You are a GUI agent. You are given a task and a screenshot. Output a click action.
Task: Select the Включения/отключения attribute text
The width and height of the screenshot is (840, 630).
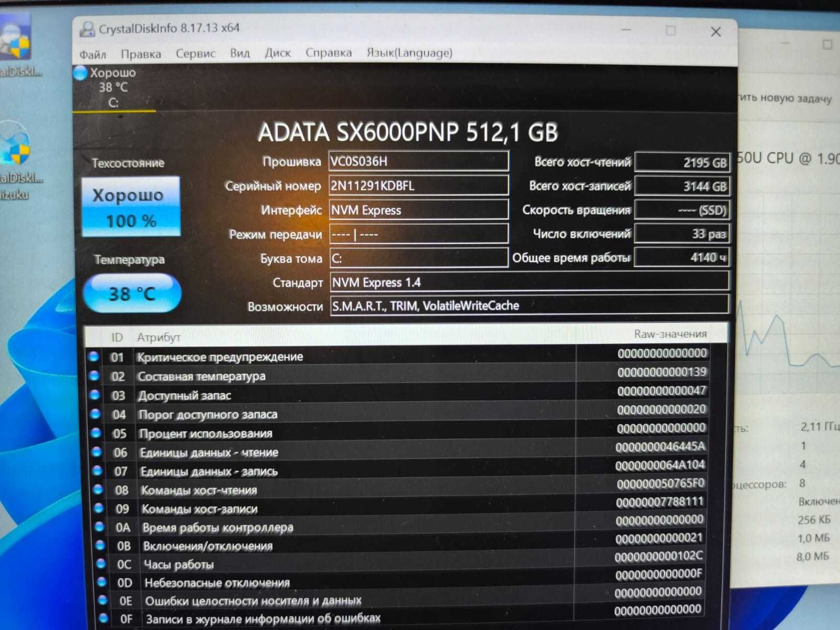[x=208, y=546]
